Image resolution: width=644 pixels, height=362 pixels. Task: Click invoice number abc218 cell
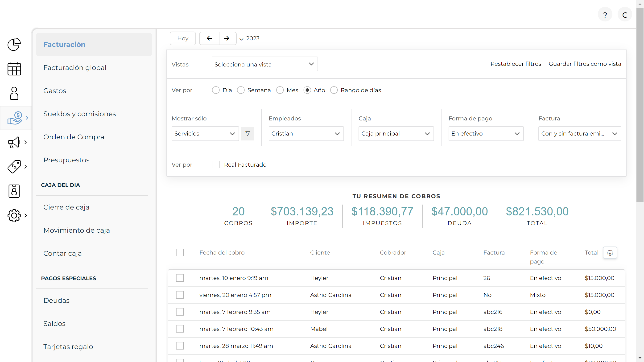click(493, 329)
